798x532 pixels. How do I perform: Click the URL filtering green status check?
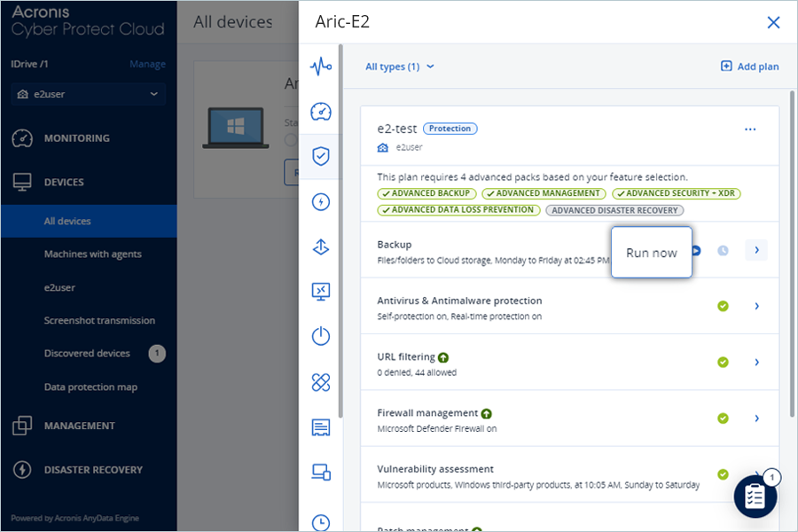coord(723,362)
